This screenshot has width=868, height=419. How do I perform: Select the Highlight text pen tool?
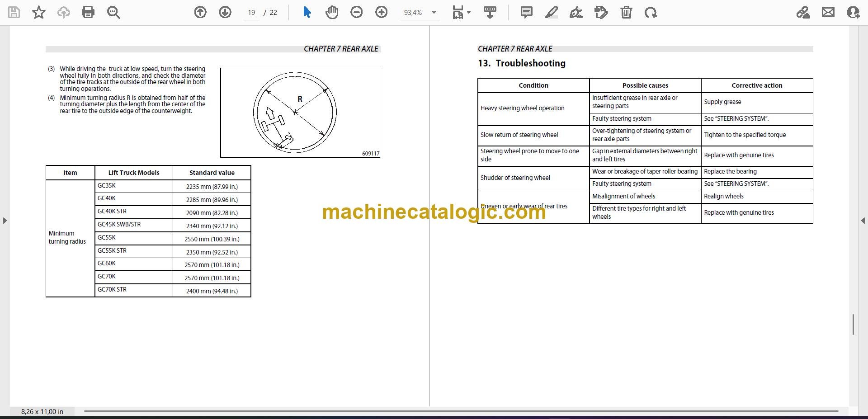(552, 12)
